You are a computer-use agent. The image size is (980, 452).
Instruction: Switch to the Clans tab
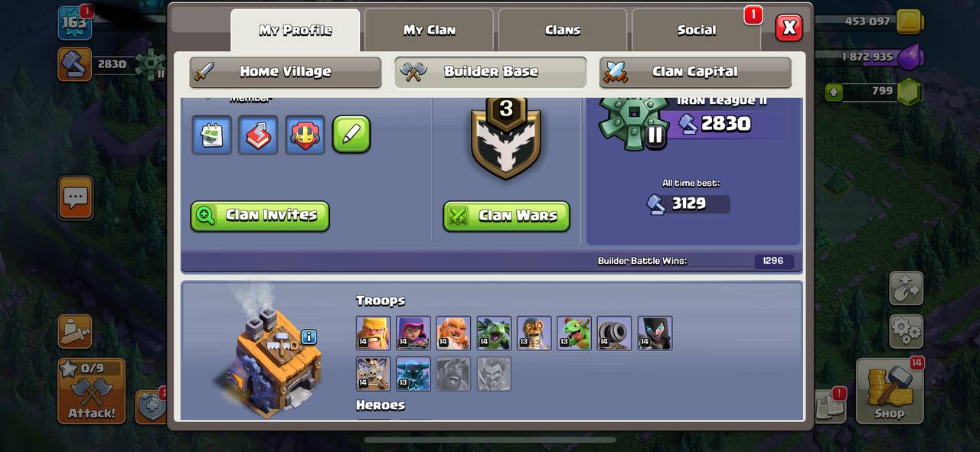pos(563,31)
